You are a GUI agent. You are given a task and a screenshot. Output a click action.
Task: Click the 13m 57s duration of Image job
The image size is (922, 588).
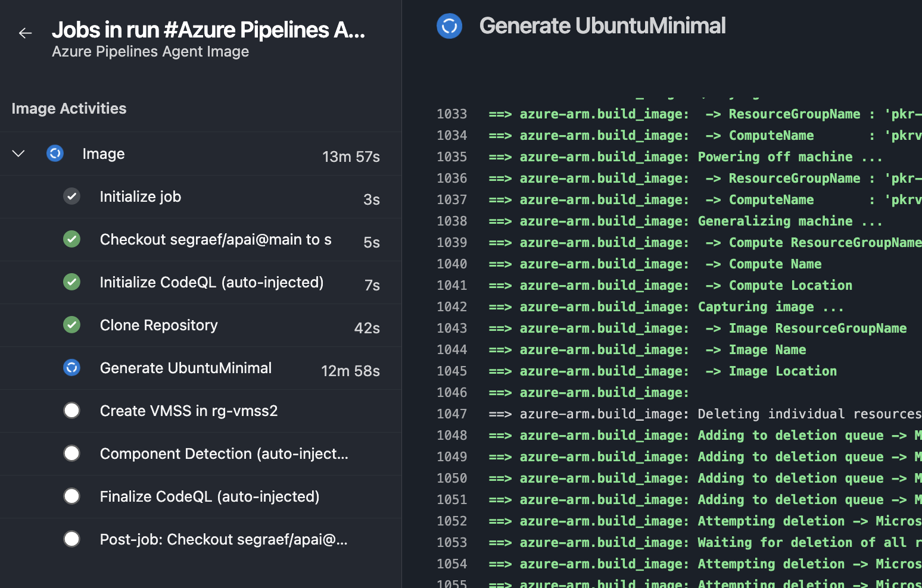click(x=351, y=157)
